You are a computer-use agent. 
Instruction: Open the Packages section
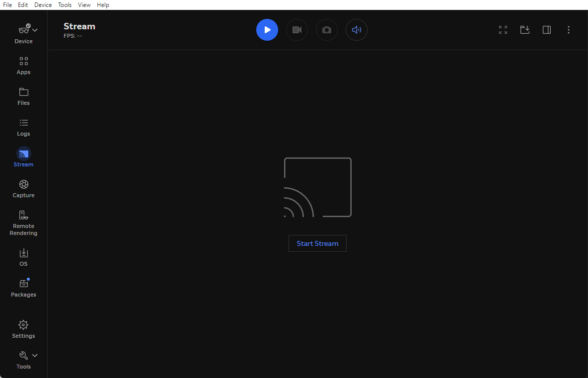pos(23,288)
